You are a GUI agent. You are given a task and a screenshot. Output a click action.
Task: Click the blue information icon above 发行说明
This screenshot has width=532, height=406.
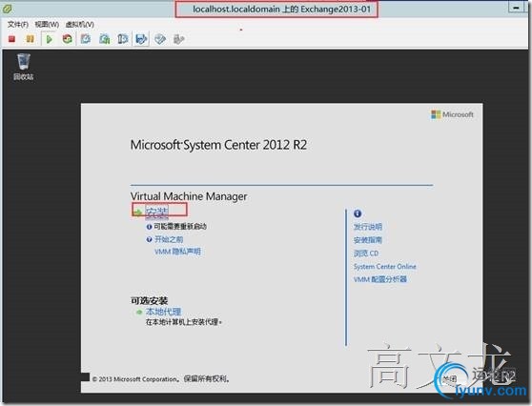coord(358,213)
